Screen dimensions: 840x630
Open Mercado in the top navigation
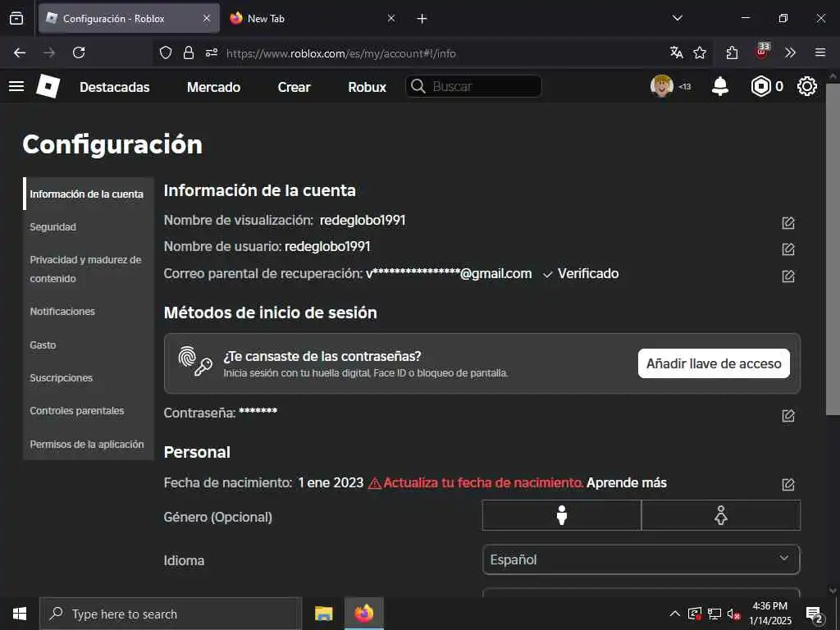[x=214, y=87]
